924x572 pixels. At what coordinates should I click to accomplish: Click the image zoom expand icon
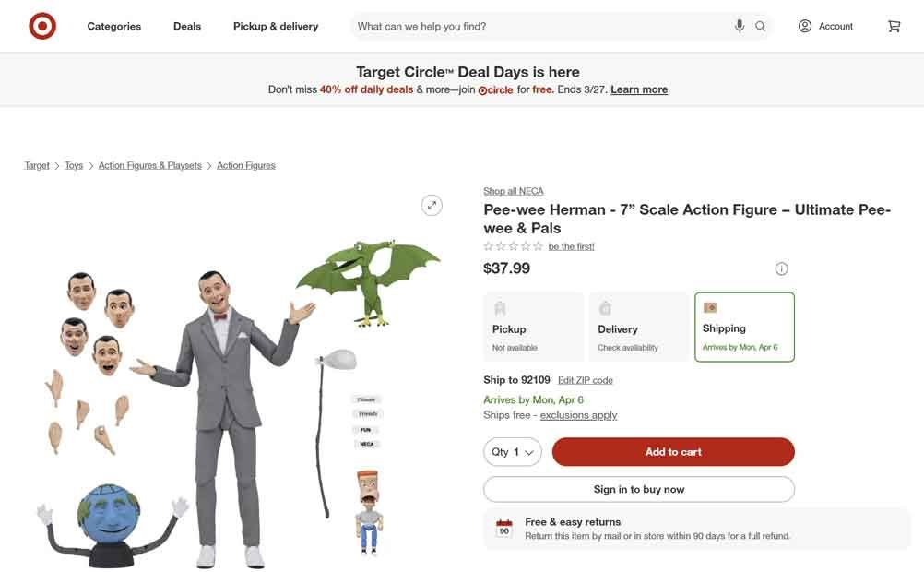tap(431, 204)
